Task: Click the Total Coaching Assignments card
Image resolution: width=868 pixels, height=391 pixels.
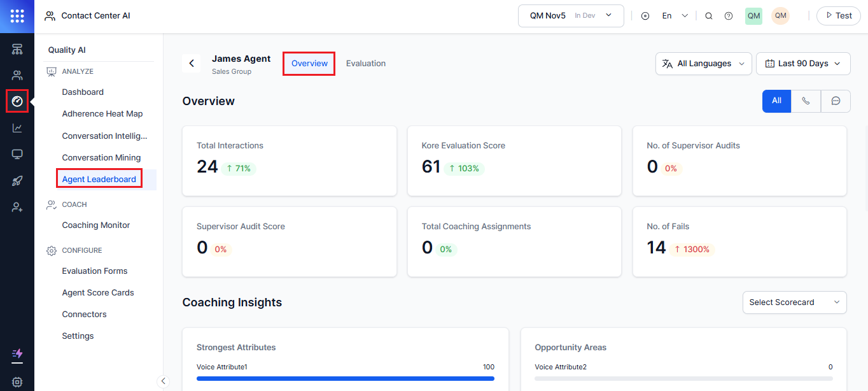Action: click(514, 241)
